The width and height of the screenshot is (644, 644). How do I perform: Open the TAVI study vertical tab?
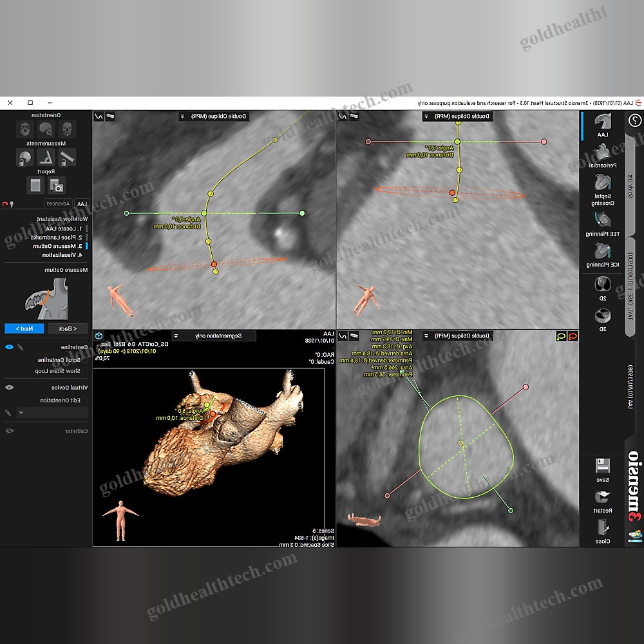tap(631, 287)
